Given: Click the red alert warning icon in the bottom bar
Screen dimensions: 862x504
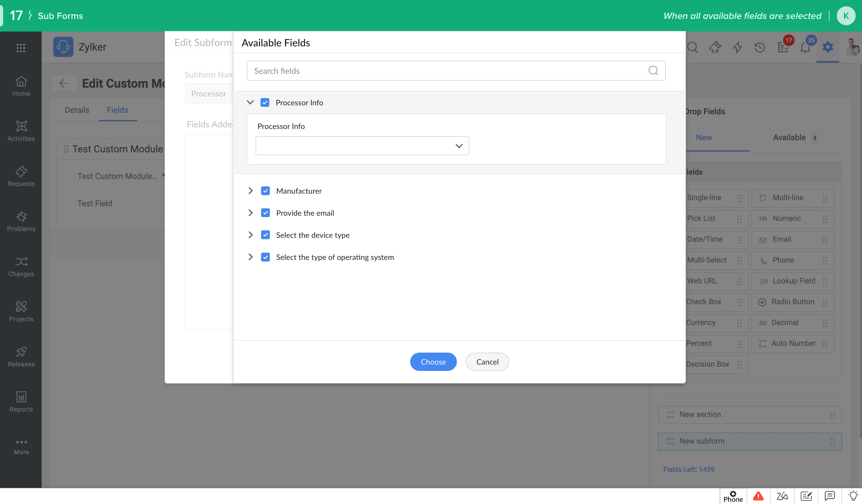Looking at the screenshot, I should coord(759,496).
